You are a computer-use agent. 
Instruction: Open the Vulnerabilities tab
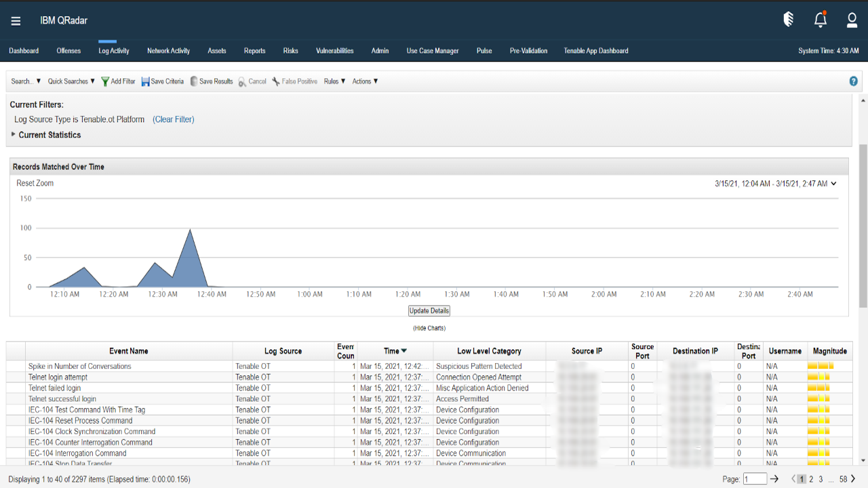335,51
